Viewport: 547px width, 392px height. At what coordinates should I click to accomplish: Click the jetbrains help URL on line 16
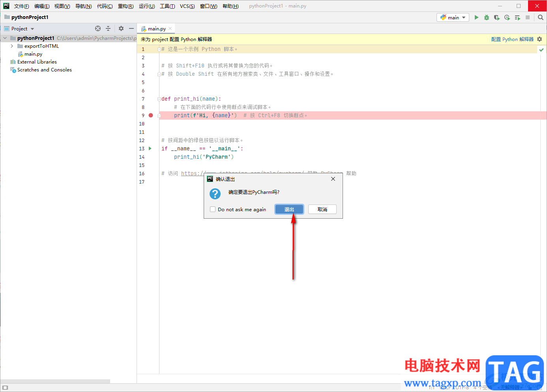click(x=242, y=173)
